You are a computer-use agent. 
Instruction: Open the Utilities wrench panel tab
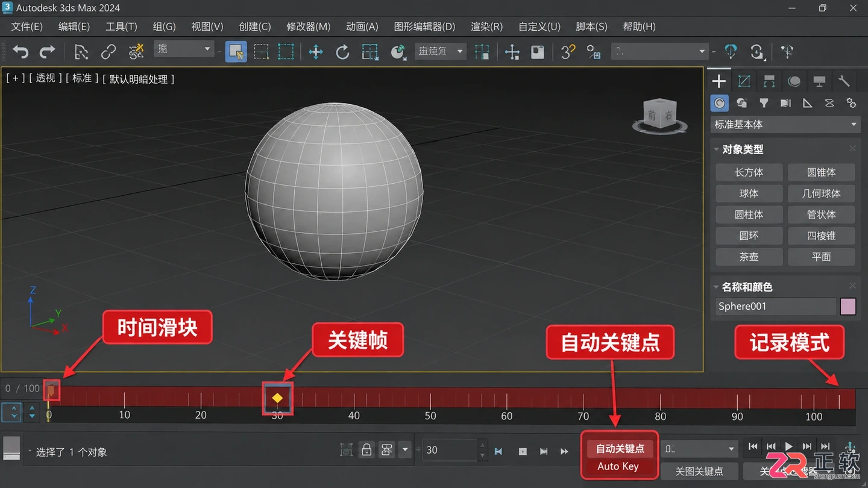pyautogui.click(x=844, y=81)
